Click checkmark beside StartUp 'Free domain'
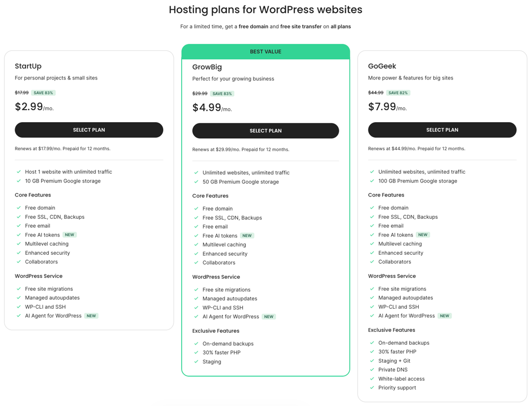Screen dimensions: 532x406 point(19,208)
